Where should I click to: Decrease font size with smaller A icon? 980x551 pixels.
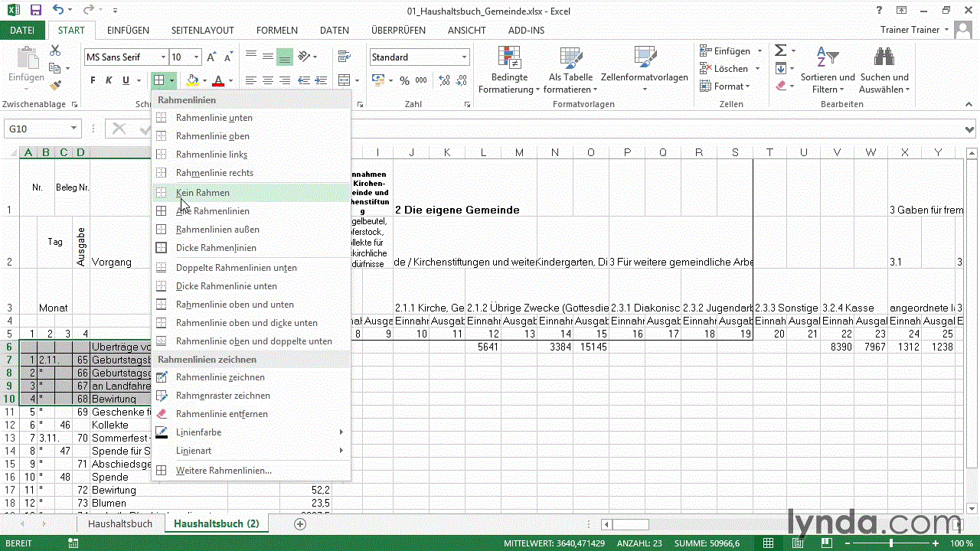point(228,57)
